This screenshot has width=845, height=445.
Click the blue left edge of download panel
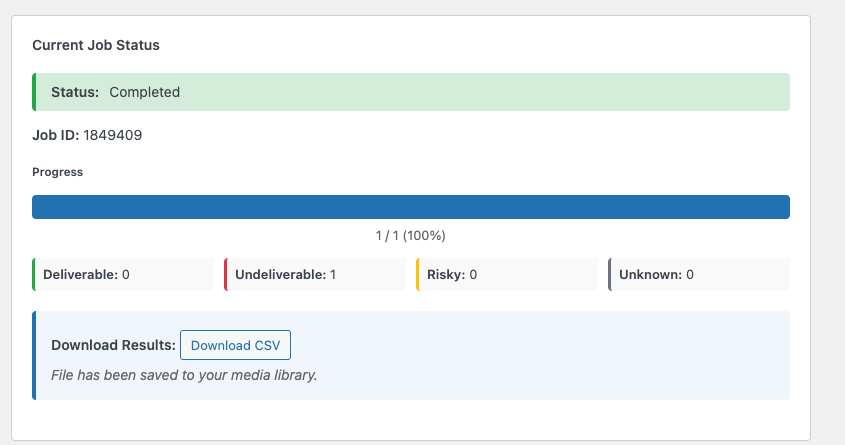pyautogui.click(x=34, y=355)
